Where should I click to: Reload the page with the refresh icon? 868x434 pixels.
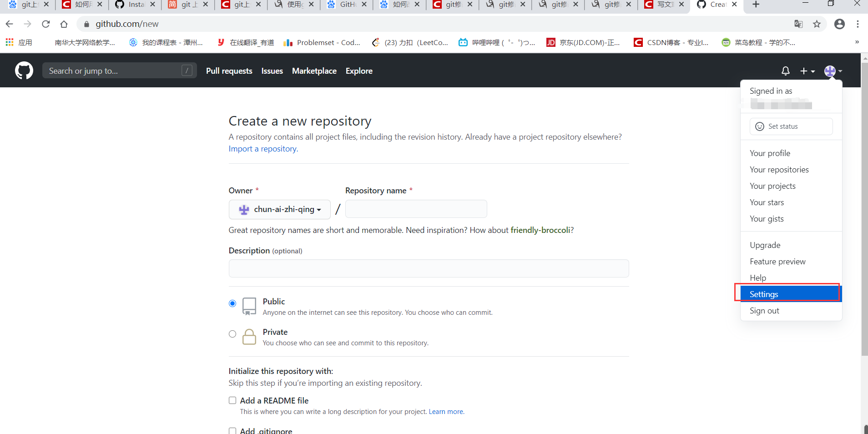46,24
